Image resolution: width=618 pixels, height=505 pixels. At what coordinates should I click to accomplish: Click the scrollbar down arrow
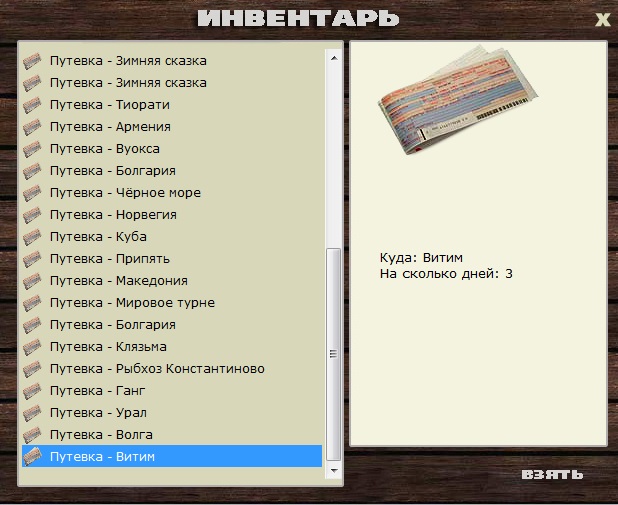(x=334, y=470)
